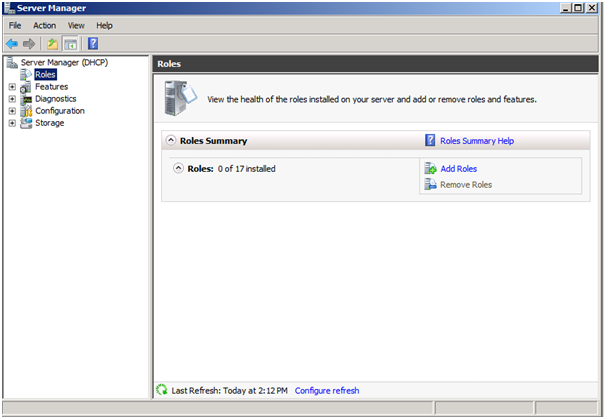Select the Diagnostics tree item
This screenshot has height=419, width=606.
pos(56,99)
